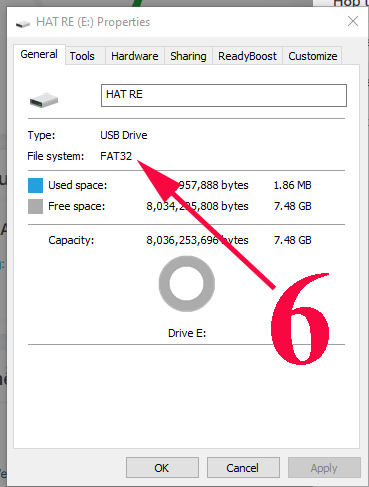Click the 'HAT RE (E:) Properties' window title
Viewport: 369px width, 487px height.
tap(93, 22)
